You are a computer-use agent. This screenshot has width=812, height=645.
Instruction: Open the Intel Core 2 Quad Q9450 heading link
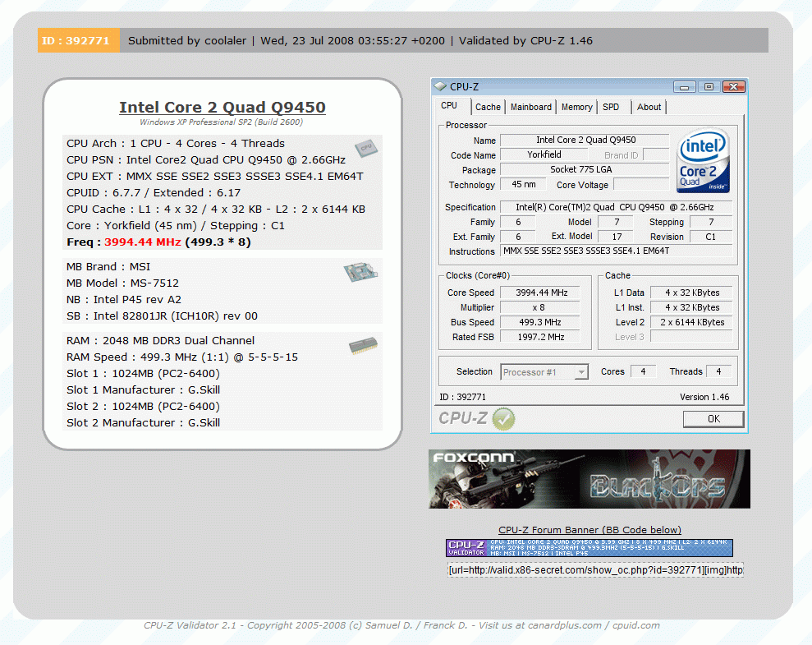222,107
